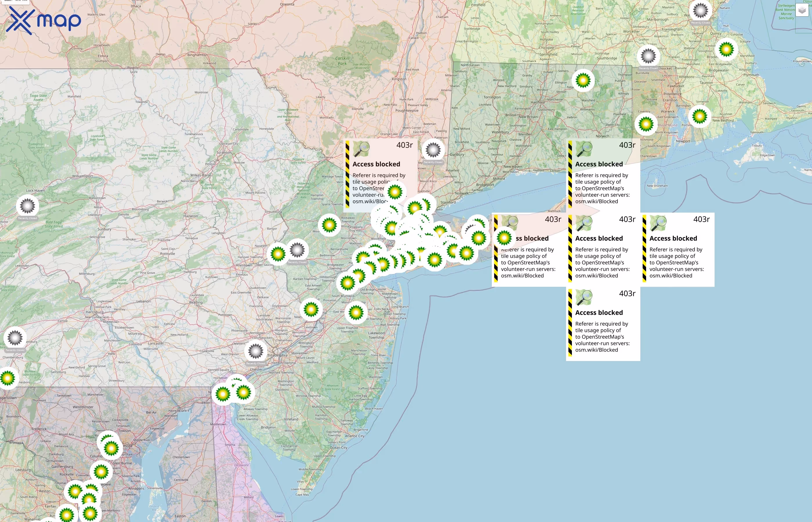Image resolution: width=812 pixels, height=522 pixels.
Task: Open the map layers control
Action: (x=802, y=10)
